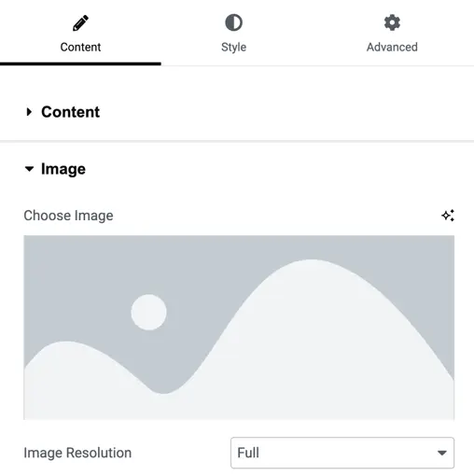The width and height of the screenshot is (474, 476).
Task: Open the Image Resolution dropdown
Action: pyautogui.click(x=342, y=453)
